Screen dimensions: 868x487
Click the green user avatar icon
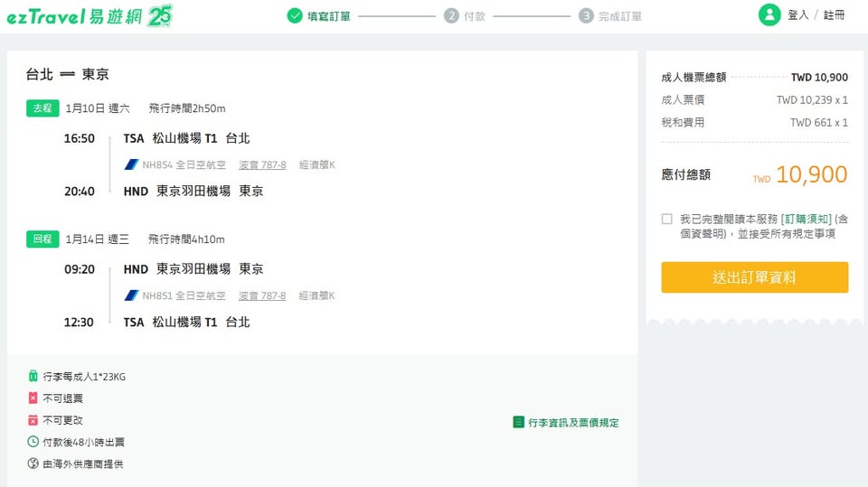pyautogui.click(x=769, y=15)
